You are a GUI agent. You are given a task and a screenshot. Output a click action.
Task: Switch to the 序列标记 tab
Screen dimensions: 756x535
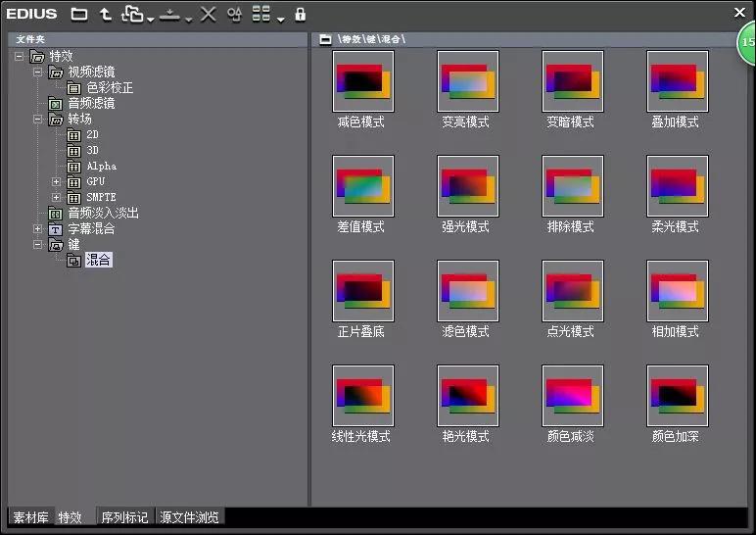124,517
